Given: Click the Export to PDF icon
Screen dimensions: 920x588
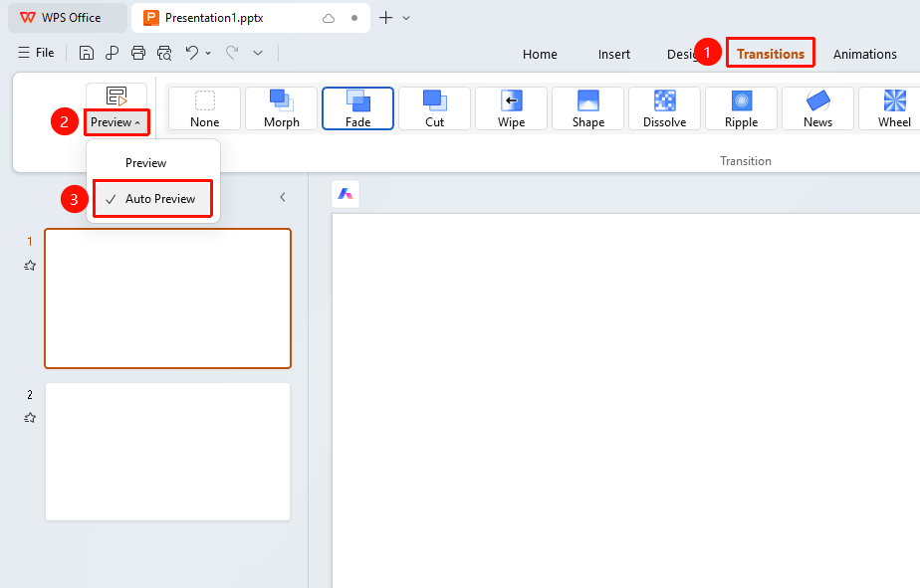Looking at the screenshot, I should tap(112, 53).
